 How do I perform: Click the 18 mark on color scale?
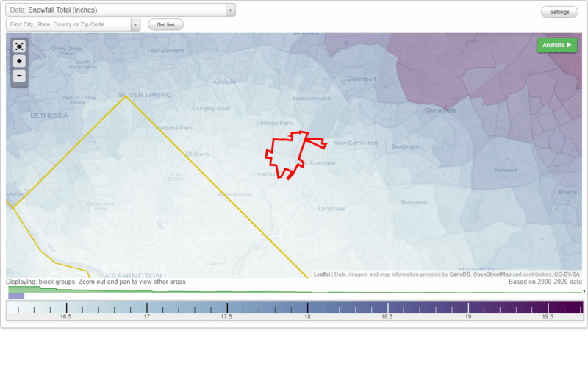[x=307, y=316]
